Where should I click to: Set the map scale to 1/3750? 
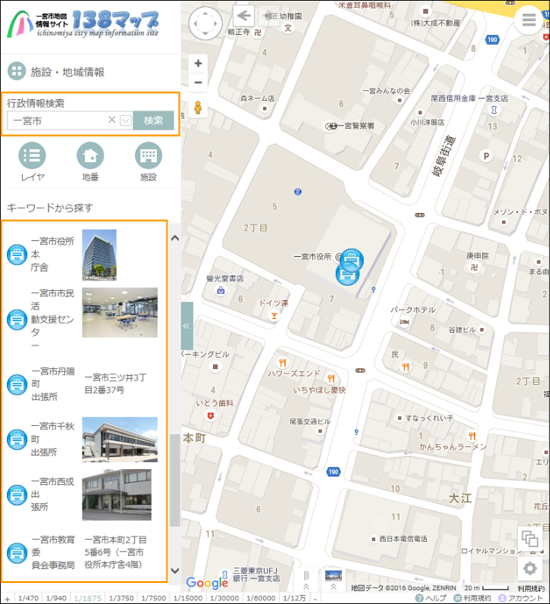point(121,598)
